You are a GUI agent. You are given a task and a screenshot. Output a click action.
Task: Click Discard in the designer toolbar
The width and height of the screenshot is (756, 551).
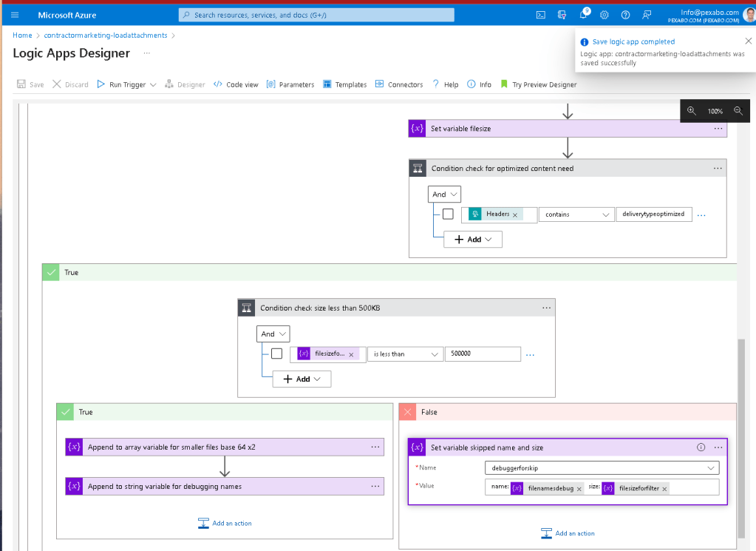70,84
